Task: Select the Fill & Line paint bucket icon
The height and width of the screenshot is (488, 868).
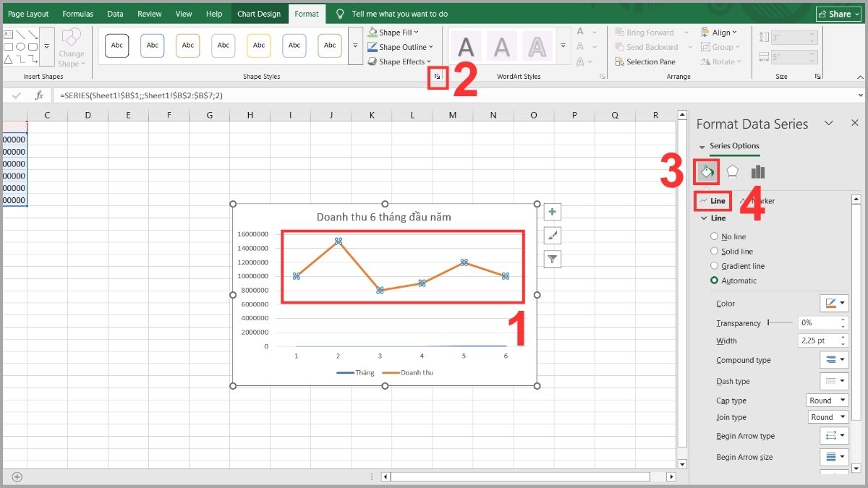Action: 706,171
